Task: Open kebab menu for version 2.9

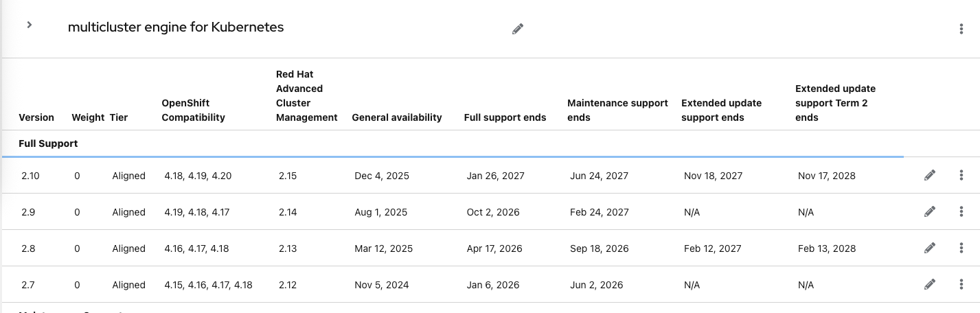Action: click(x=961, y=212)
